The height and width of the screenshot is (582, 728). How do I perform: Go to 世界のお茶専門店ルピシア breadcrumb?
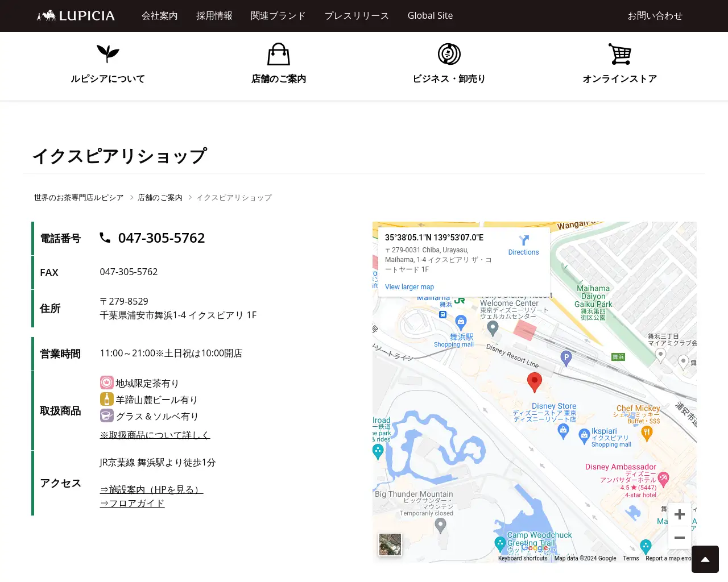[x=78, y=198]
